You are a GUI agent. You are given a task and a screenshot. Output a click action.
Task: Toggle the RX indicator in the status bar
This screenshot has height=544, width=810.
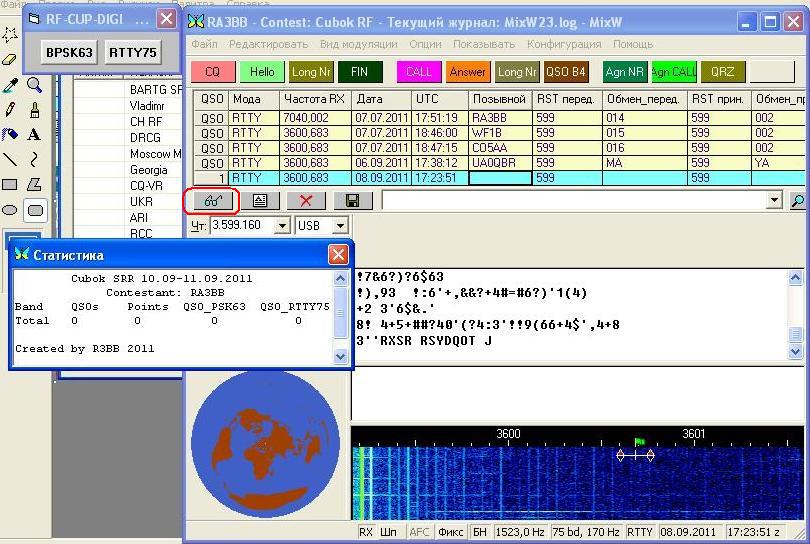pyautogui.click(x=367, y=532)
